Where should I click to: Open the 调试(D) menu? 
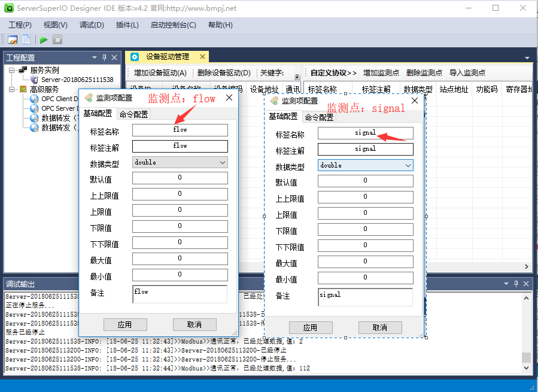(92, 25)
